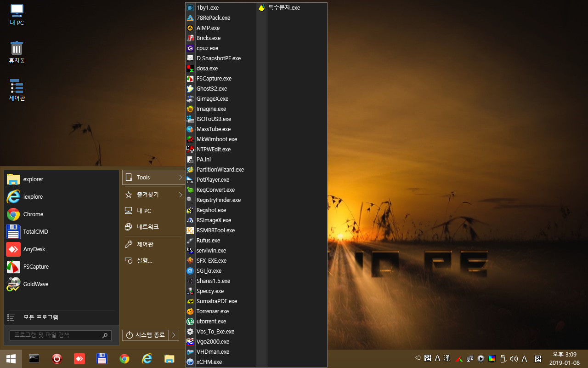
Task: Open Speccy.exe
Action: coord(221,291)
